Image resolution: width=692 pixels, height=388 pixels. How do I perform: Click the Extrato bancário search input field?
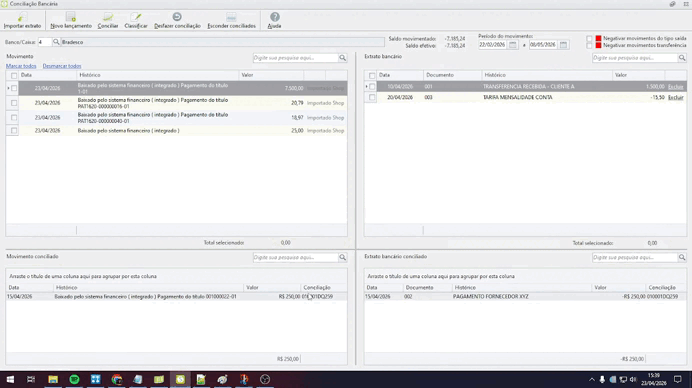pyautogui.click(x=635, y=58)
